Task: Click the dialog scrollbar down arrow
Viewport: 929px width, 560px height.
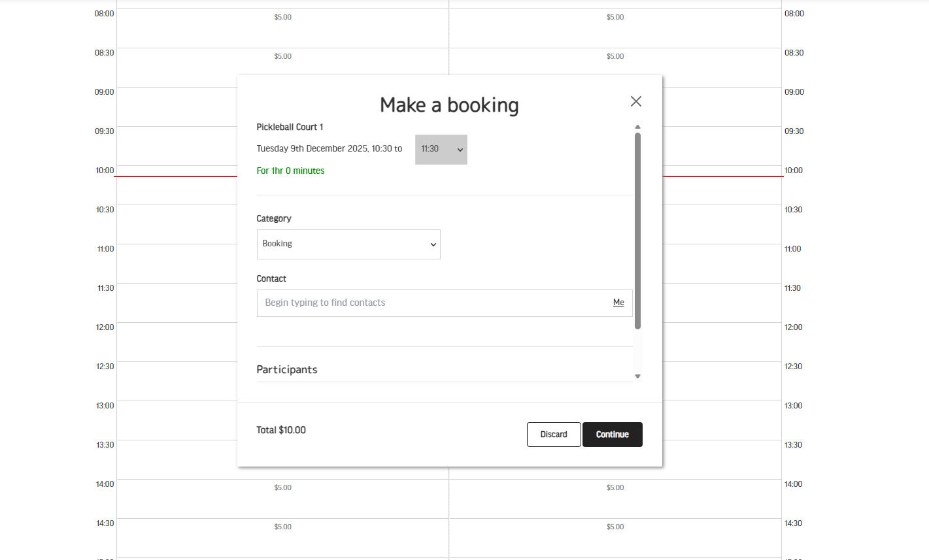Action: 637,376
